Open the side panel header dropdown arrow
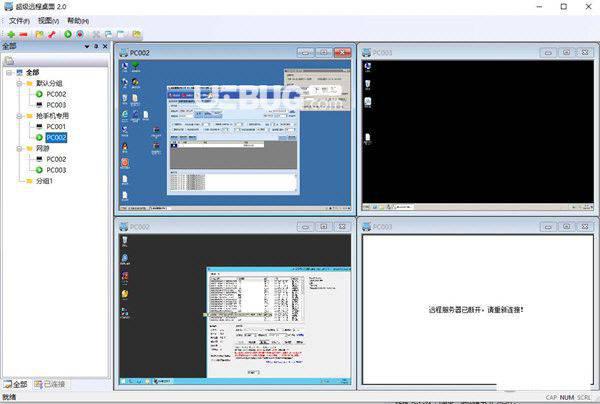The width and height of the screenshot is (600, 404). (87, 46)
